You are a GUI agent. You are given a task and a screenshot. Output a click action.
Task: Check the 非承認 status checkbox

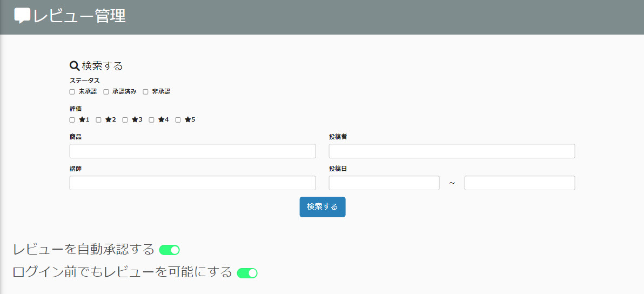coord(145,92)
